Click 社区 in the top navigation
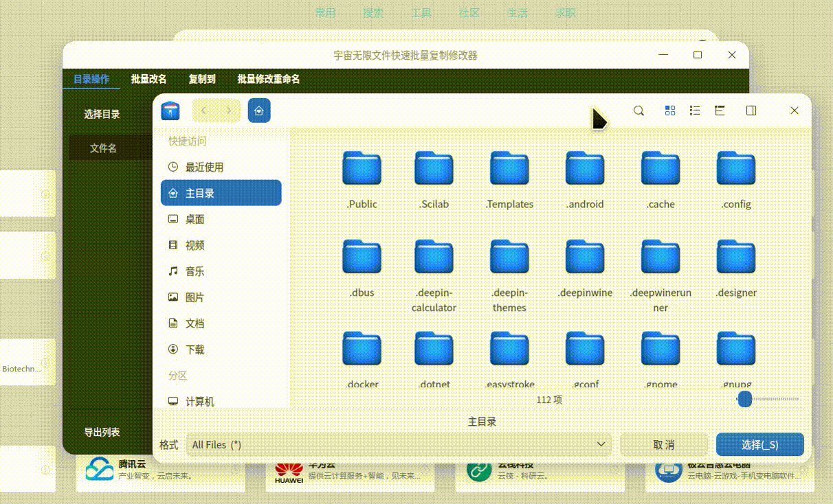 click(x=469, y=12)
